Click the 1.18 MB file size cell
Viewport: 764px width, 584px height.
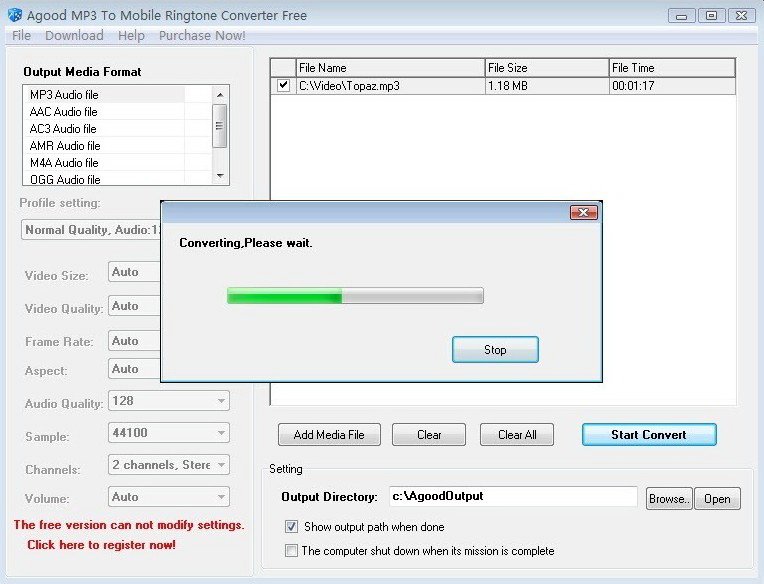[x=547, y=86]
